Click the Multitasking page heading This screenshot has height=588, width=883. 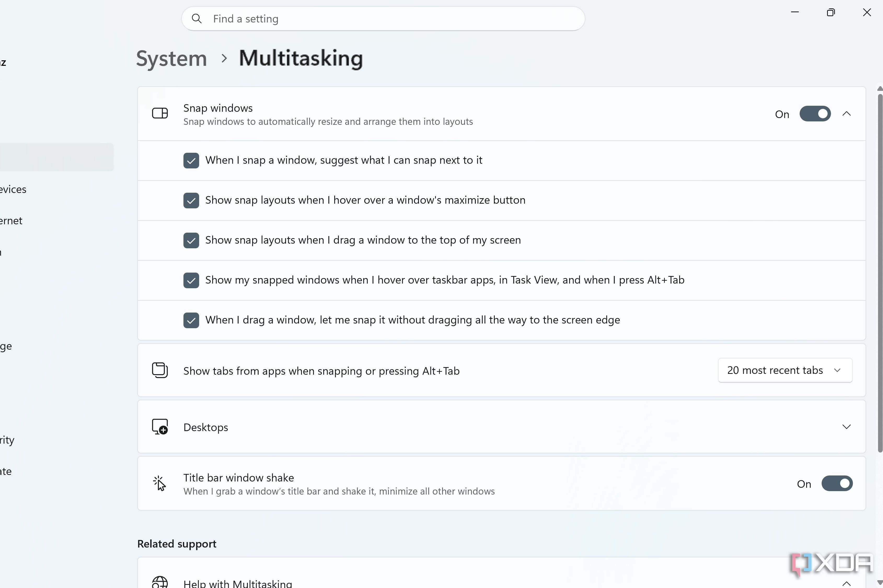tap(301, 58)
